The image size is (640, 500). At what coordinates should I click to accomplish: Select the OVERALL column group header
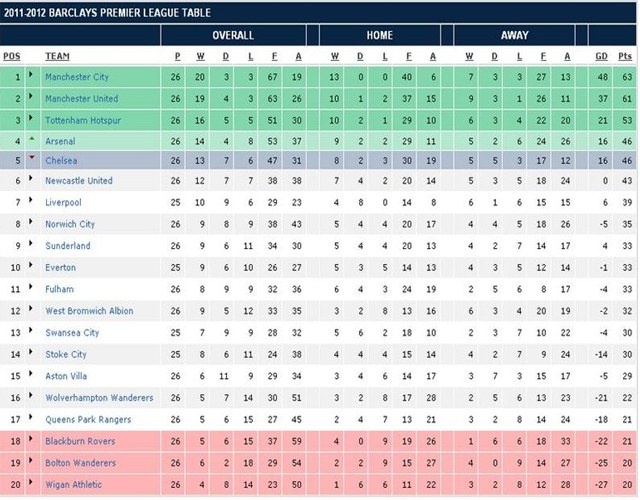click(238, 34)
